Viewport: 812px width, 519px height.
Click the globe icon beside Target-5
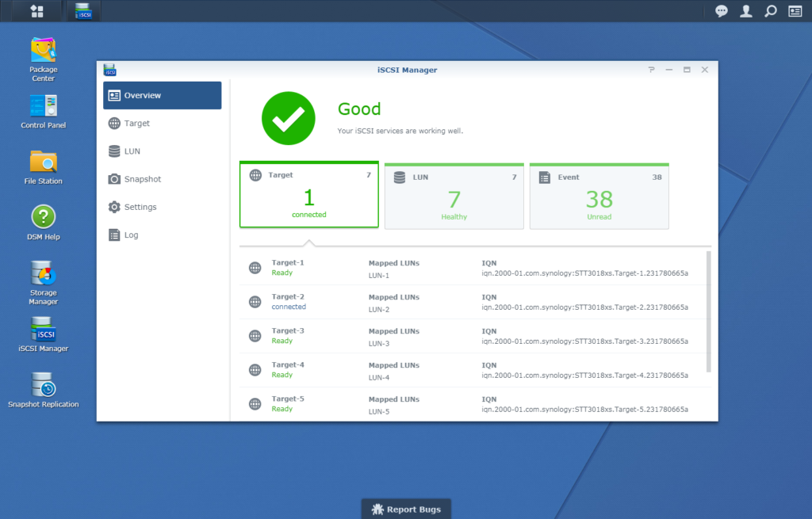pyautogui.click(x=255, y=404)
